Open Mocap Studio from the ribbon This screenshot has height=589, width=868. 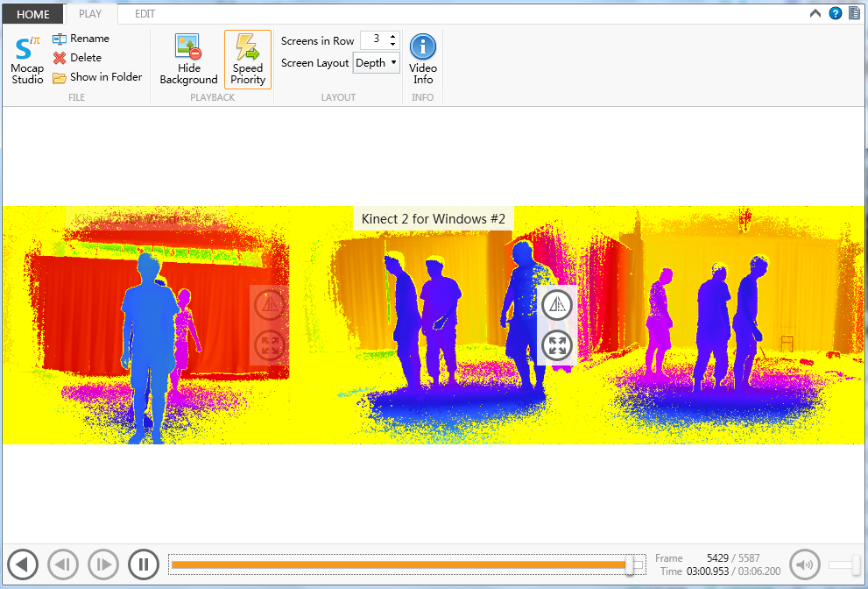pos(27,60)
